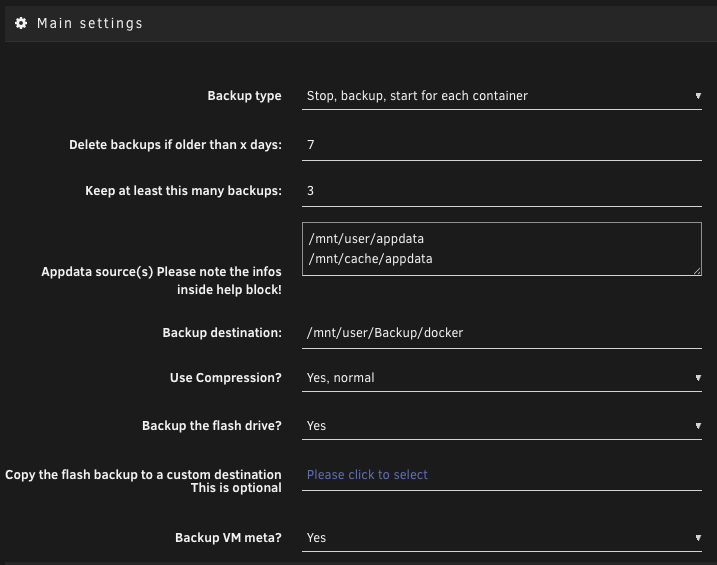Click the 'Delete backups if older than x days:' label
The width and height of the screenshot is (717, 565).
click(x=175, y=145)
